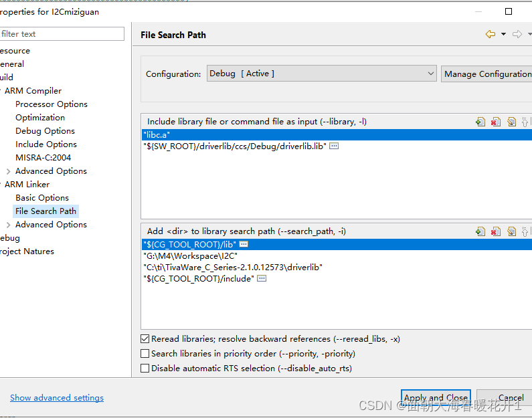Open Basic Options under ARM Linker
Viewport: 532px width, 418px height.
[42, 198]
